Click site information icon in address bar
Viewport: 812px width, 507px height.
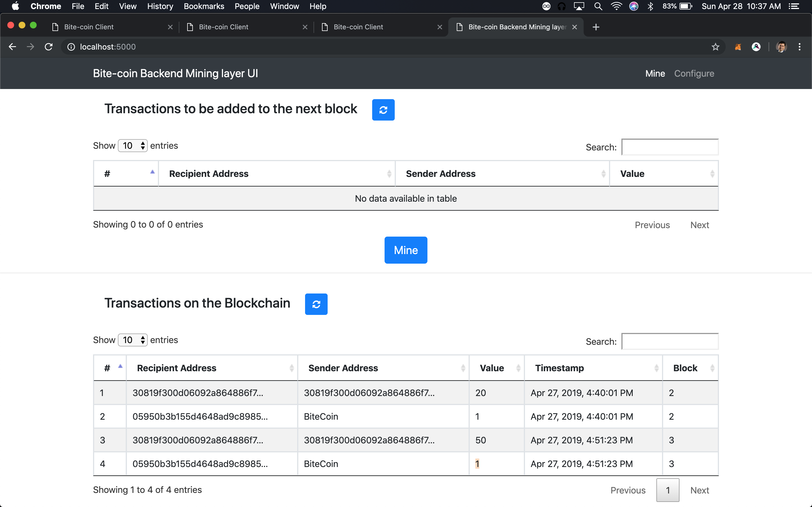point(71,46)
